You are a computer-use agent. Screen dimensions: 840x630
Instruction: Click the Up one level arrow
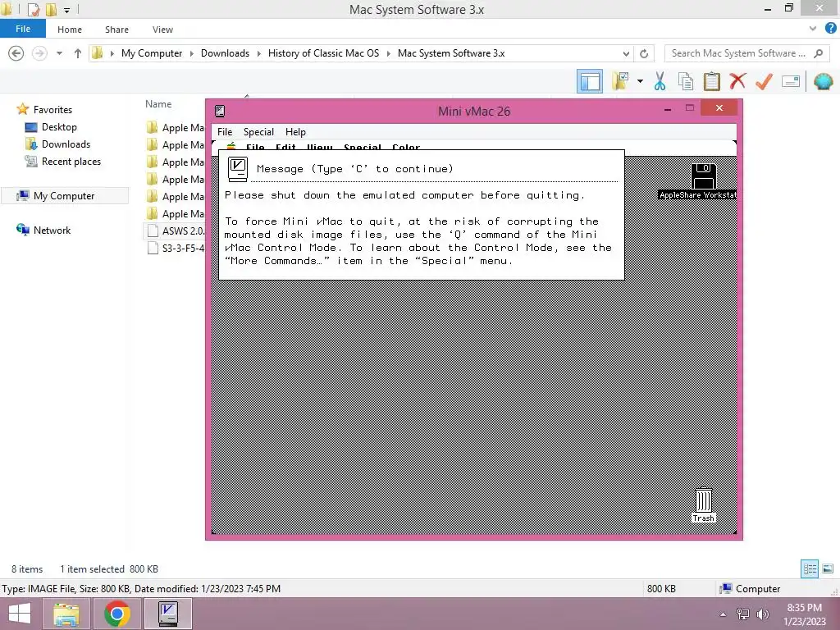pyautogui.click(x=78, y=53)
